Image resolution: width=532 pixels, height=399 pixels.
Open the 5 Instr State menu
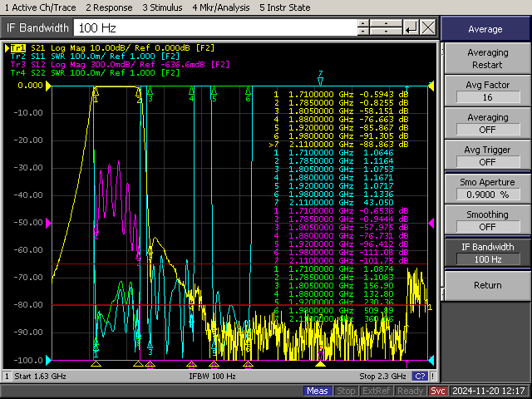coord(285,7)
